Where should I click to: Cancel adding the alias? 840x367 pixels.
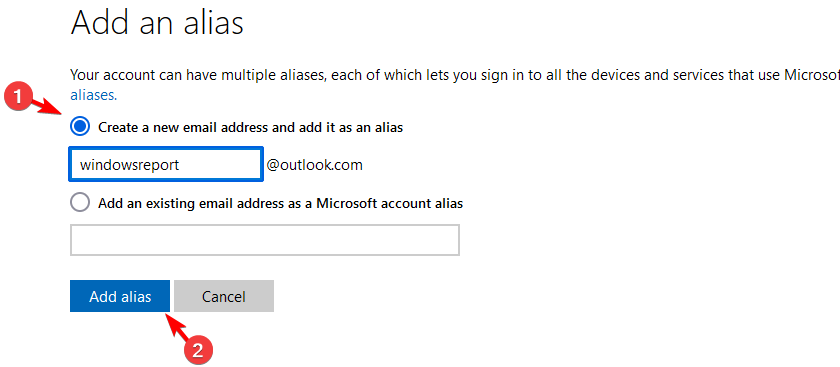pos(224,296)
